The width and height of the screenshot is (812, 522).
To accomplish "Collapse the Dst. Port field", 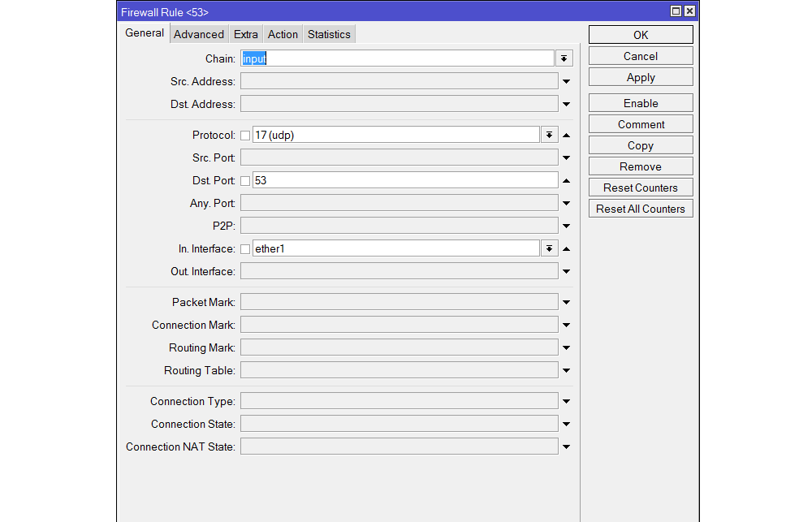I will point(567,181).
